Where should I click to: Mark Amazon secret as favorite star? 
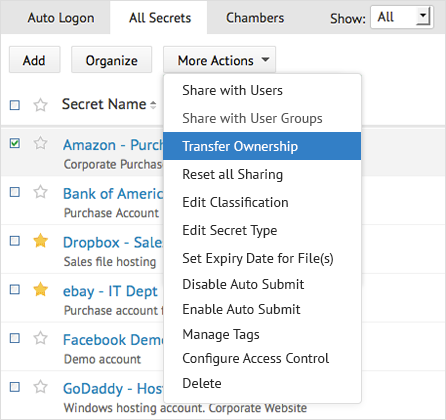[41, 143]
